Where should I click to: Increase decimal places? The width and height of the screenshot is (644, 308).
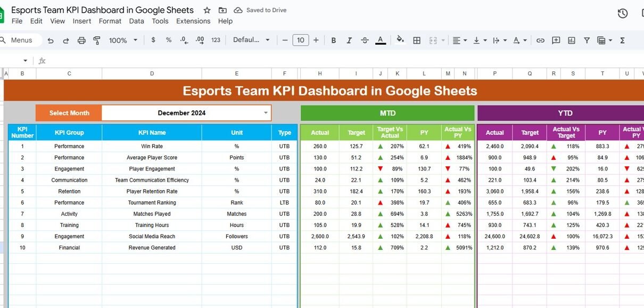point(200,40)
